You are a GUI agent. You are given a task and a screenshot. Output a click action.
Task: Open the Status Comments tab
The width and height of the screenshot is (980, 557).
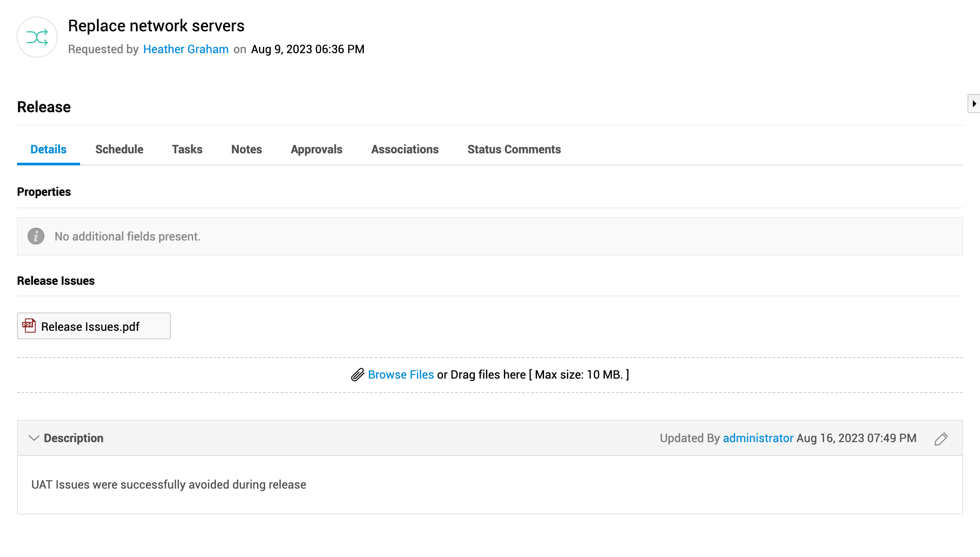point(514,149)
